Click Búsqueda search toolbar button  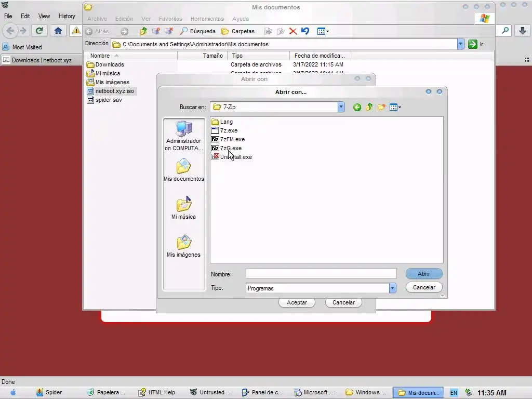pyautogui.click(x=198, y=31)
